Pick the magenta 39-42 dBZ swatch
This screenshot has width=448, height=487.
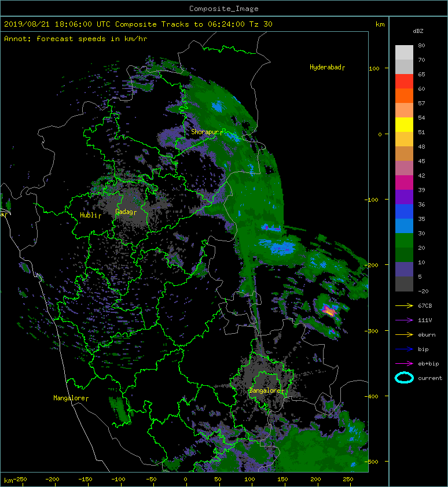click(x=404, y=183)
